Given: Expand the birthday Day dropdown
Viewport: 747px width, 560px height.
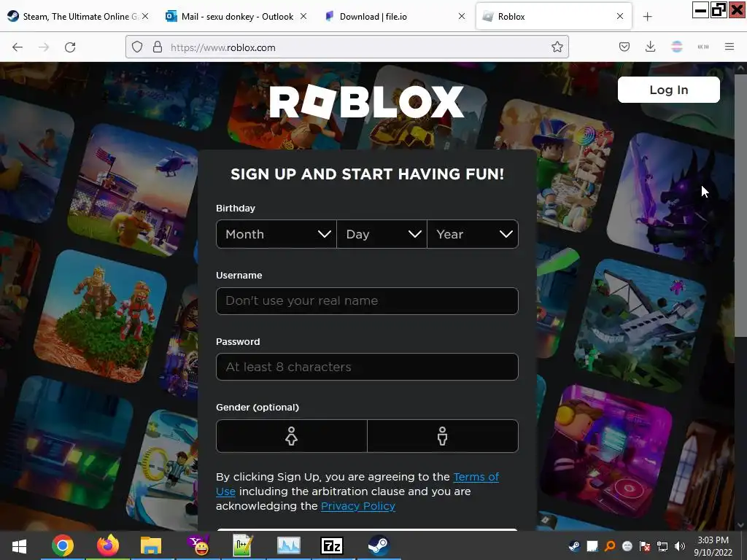Looking at the screenshot, I should coord(382,234).
